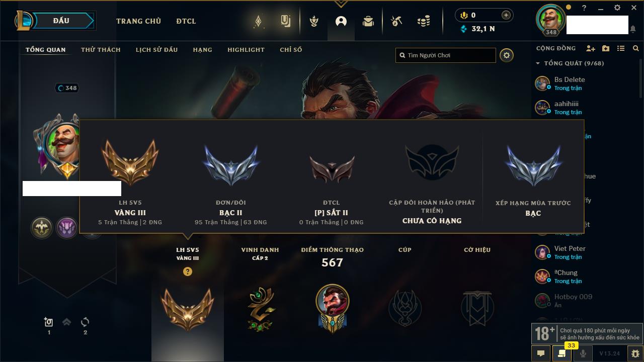Click the friends list scrollbar

tap(641, 78)
